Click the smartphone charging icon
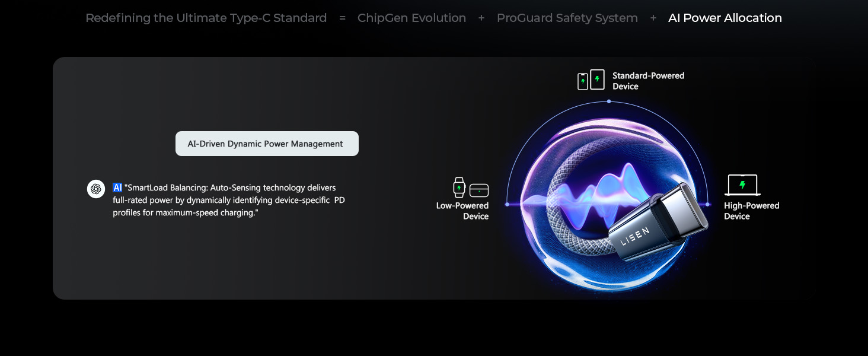Screen dimensions: 868x356 (583, 81)
